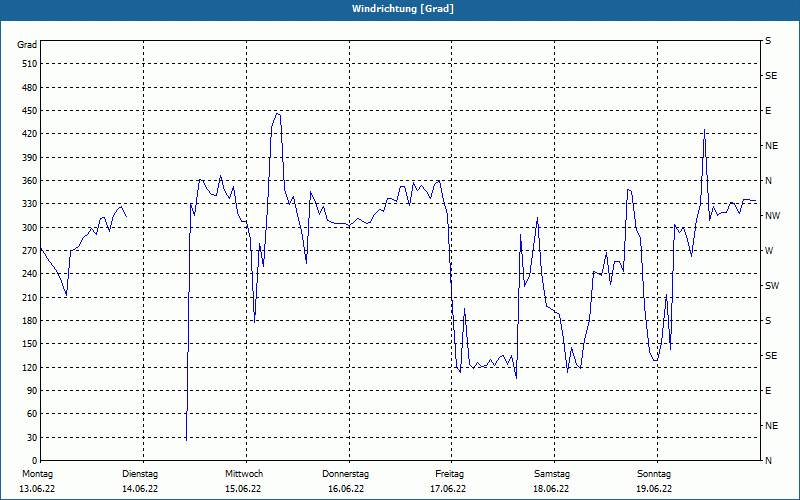
Task: Select the 150 value on the y-axis
Action: click(x=30, y=343)
